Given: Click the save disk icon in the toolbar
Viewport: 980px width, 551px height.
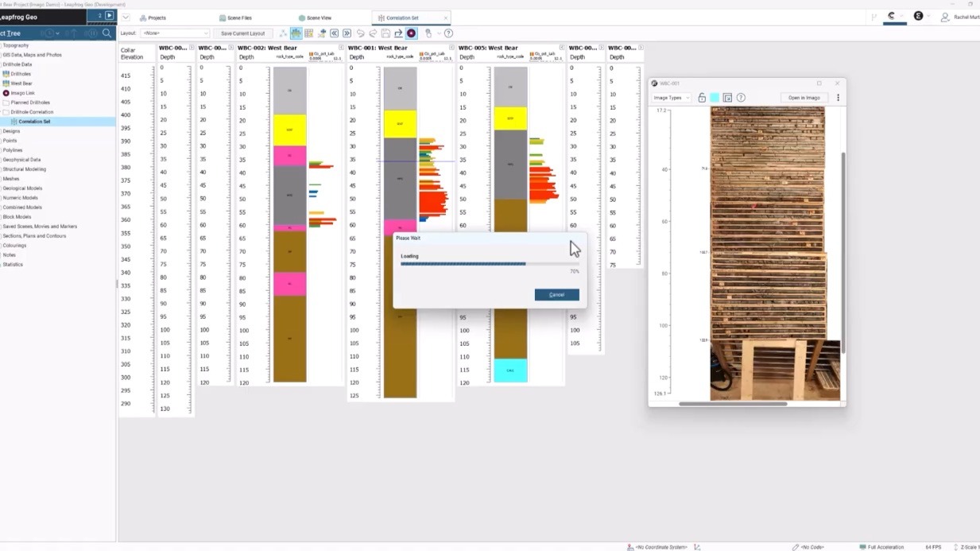Looking at the screenshot, I should 385,33.
